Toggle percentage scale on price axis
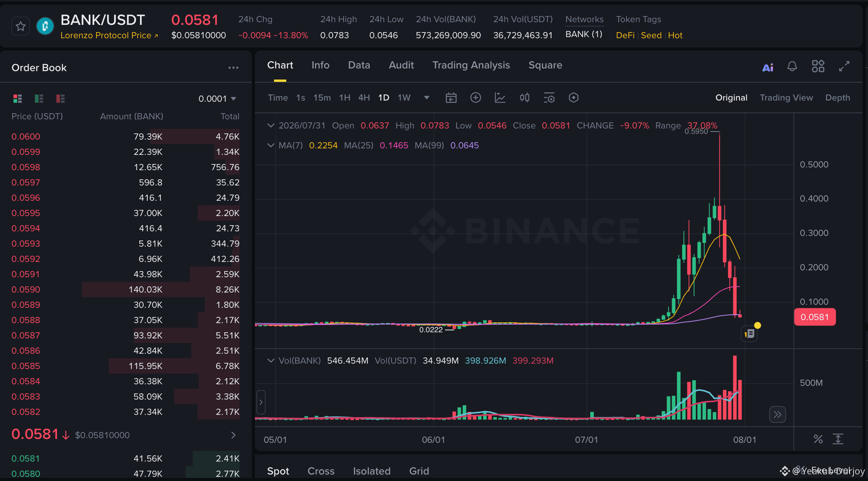Viewport: 868px width, 481px height. click(x=818, y=439)
